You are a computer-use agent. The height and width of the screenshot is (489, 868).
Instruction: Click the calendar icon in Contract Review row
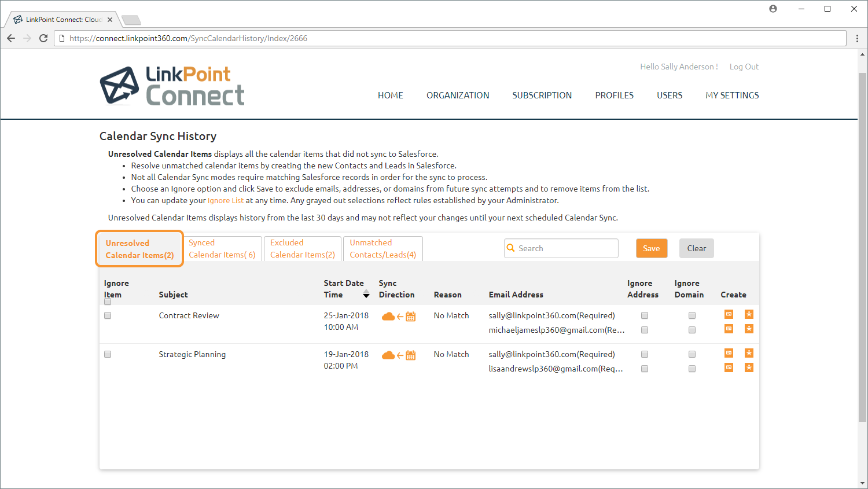[x=411, y=317]
